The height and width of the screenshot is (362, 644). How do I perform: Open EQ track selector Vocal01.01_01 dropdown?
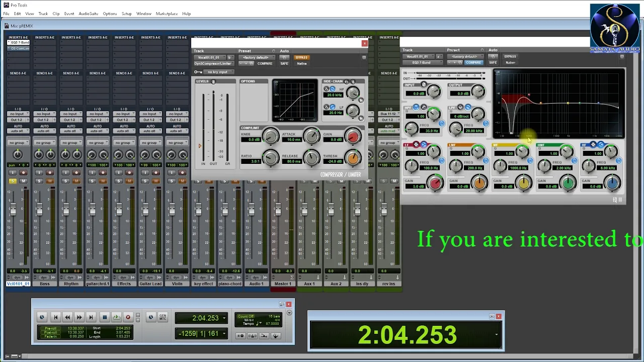pos(419,56)
